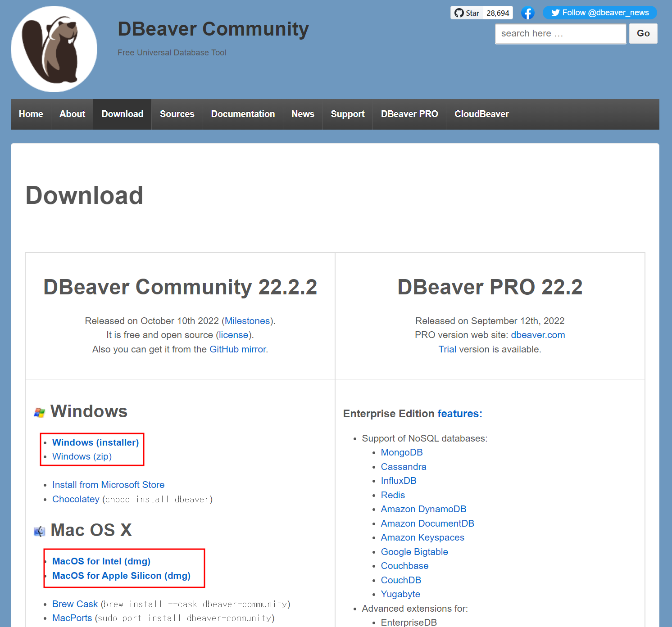Download Windows (zip)

pyautogui.click(x=82, y=456)
